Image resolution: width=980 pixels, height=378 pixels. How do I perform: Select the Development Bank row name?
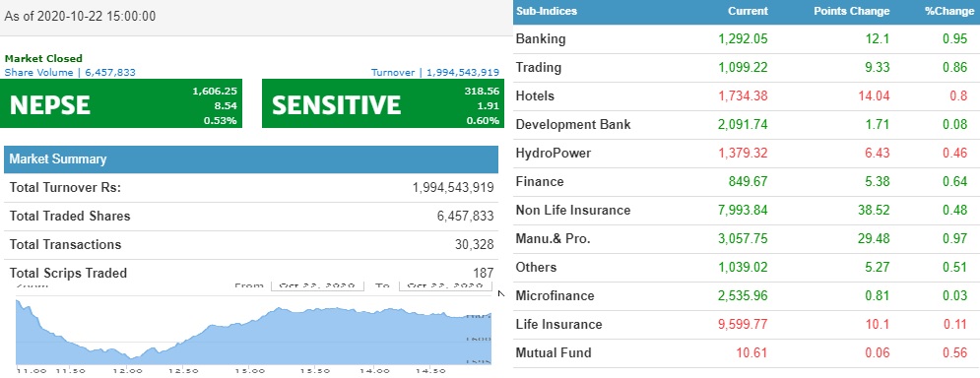coord(573,124)
